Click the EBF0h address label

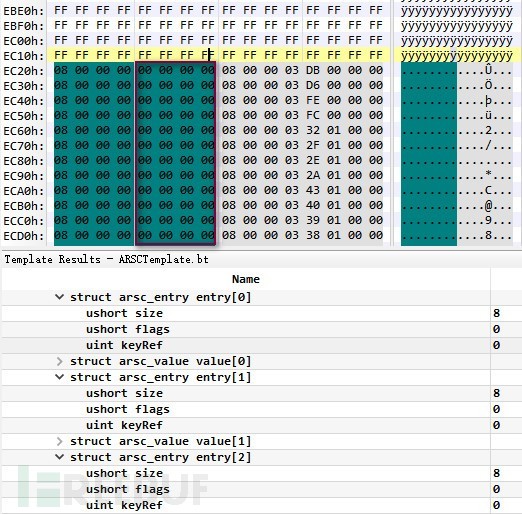[24, 26]
